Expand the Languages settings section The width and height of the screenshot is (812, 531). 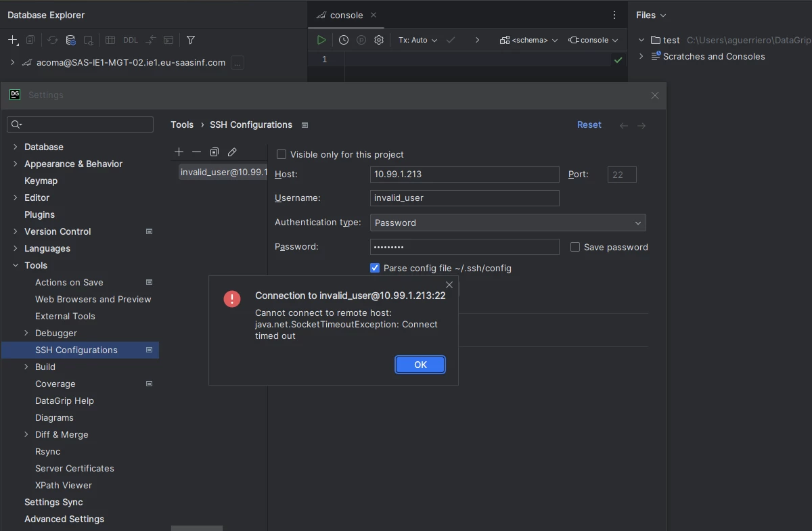16,248
